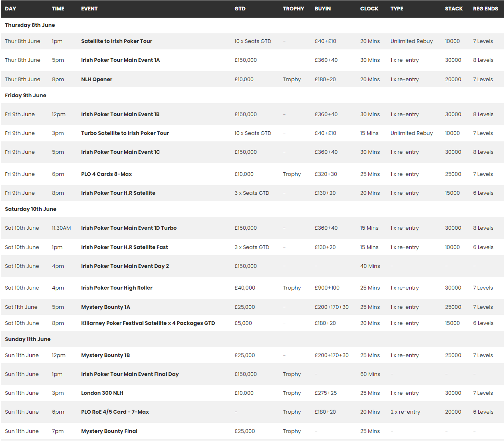Click the BUYIN column header
504x441 pixels.
(x=323, y=8)
